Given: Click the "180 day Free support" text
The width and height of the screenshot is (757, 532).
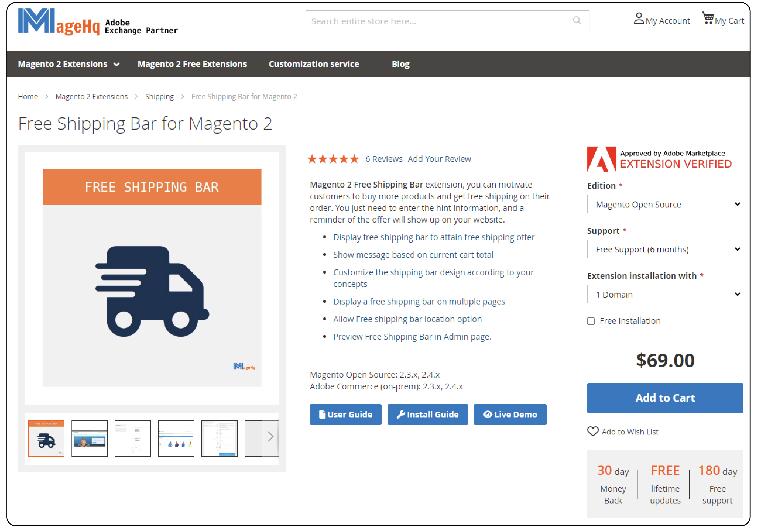Looking at the screenshot, I should pos(717,484).
